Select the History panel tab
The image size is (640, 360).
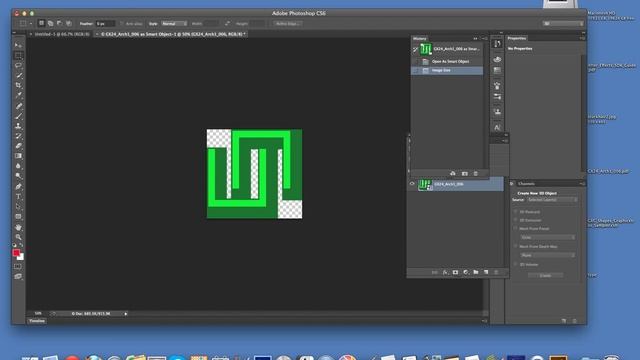420,38
